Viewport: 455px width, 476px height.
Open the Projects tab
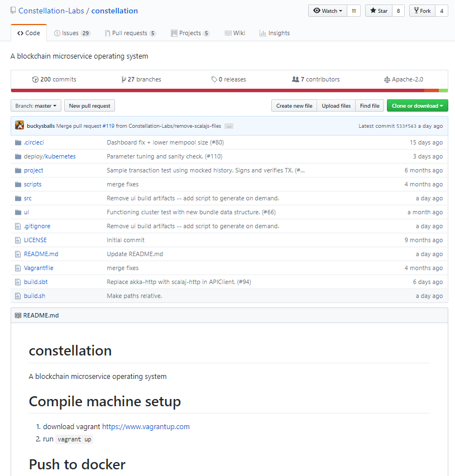pos(190,33)
